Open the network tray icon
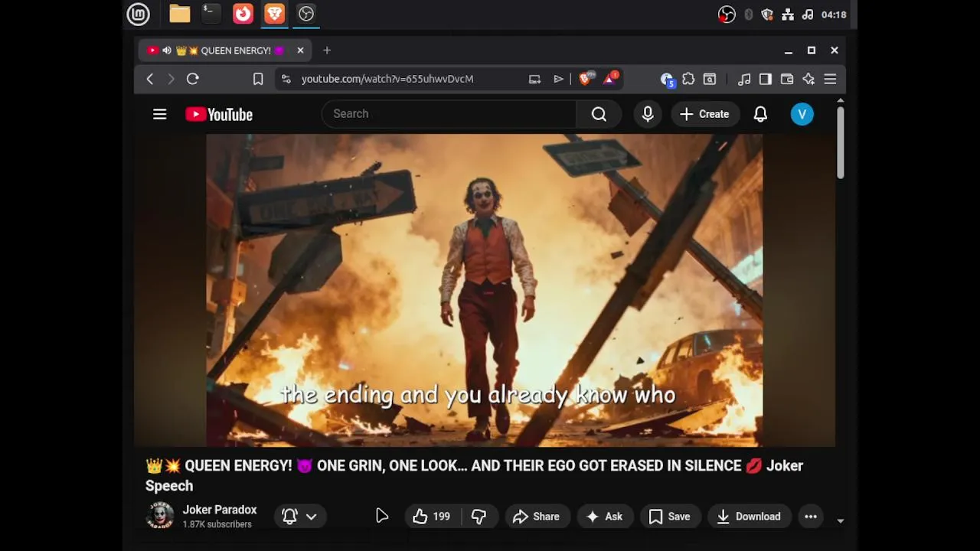This screenshot has width=980, height=551. point(788,15)
